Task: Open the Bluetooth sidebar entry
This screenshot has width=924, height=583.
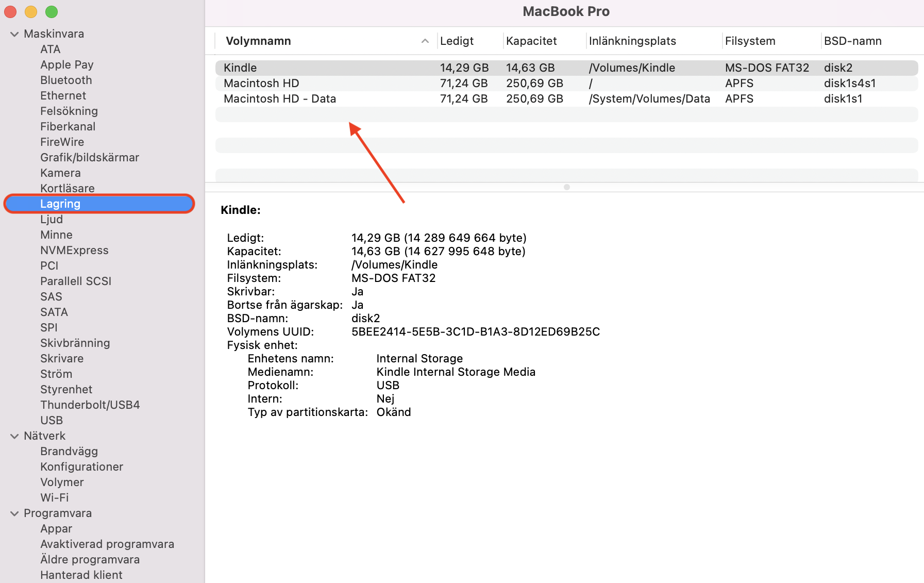Action: [66, 80]
